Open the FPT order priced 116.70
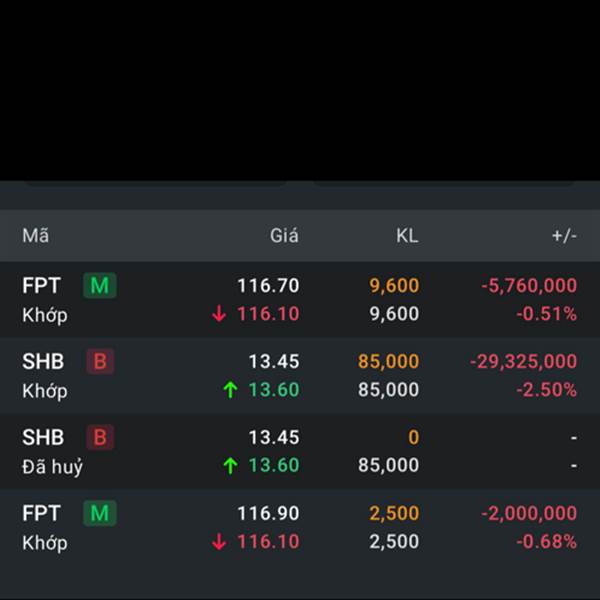The width and height of the screenshot is (600, 600). click(x=300, y=300)
